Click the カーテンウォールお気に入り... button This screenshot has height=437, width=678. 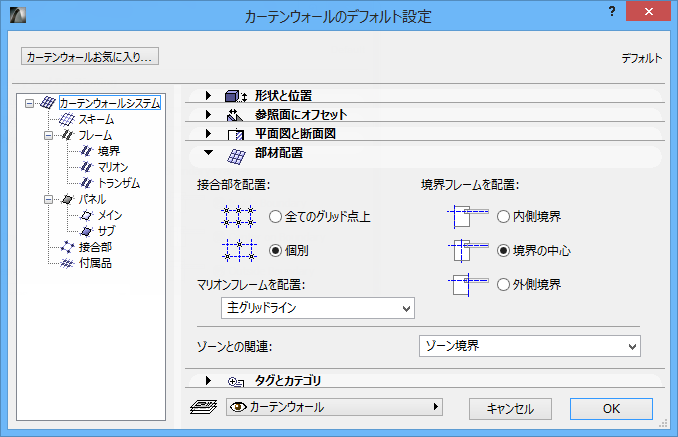(90, 57)
